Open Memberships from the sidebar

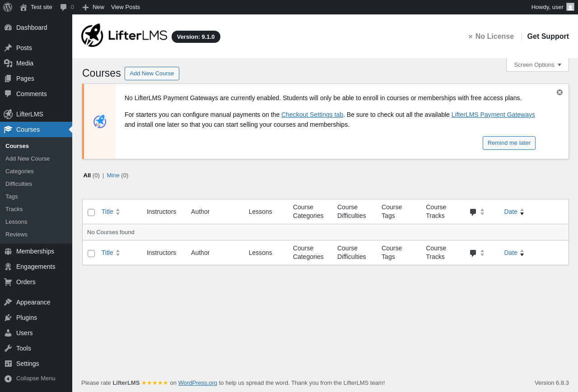tap(35, 251)
